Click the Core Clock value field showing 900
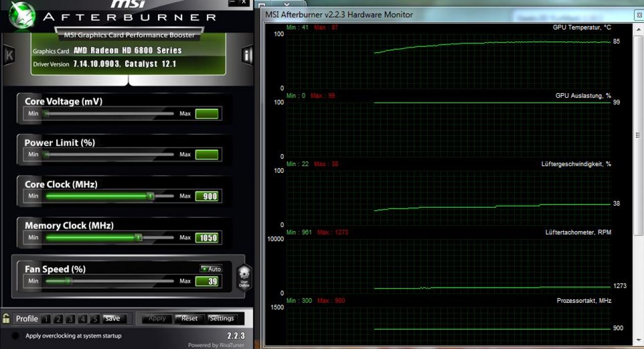This screenshot has width=644, height=349. tap(207, 196)
